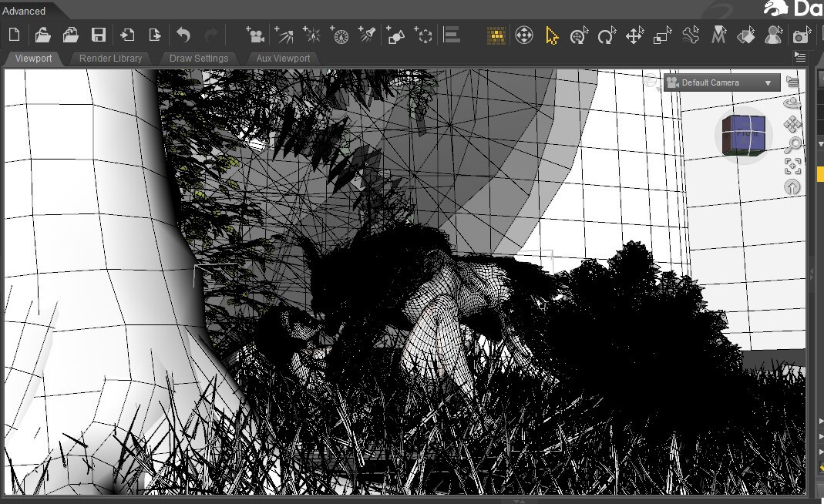Screen dimensions: 824x504
Task: Select the Rotate tool
Action: [607, 35]
